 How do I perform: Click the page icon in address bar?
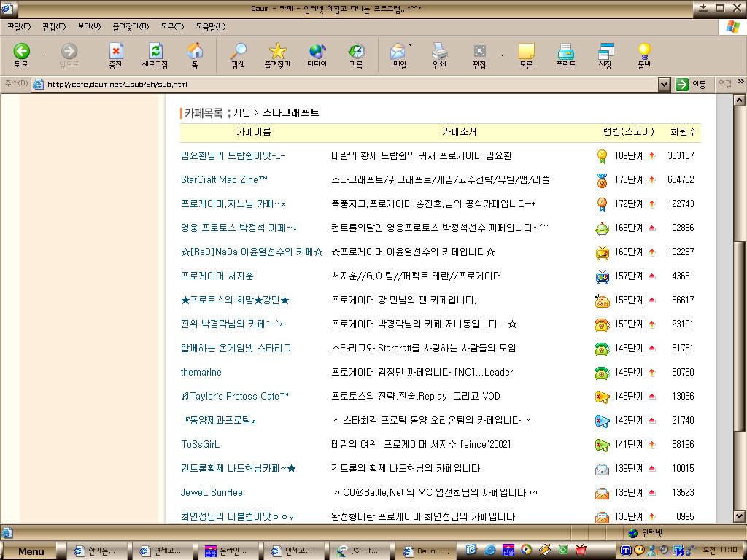pyautogui.click(x=39, y=85)
